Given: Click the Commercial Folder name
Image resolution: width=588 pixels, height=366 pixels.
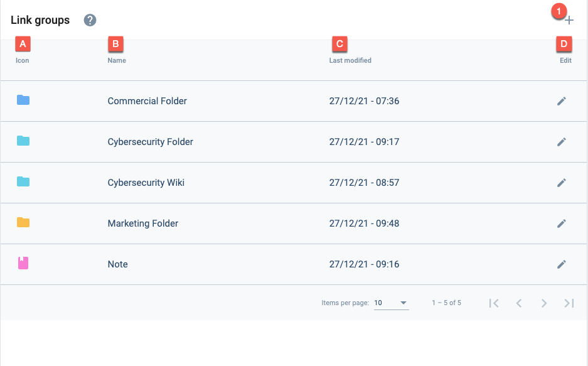Looking at the screenshot, I should (x=147, y=101).
